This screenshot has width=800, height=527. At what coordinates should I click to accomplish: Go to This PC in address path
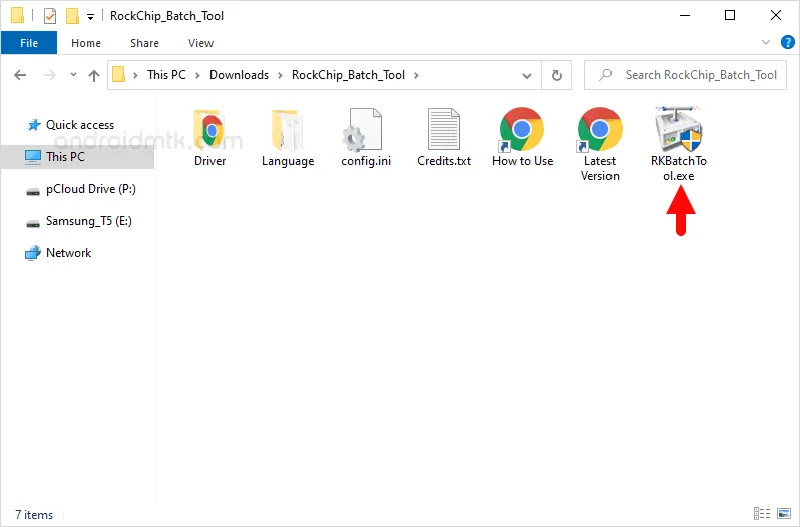(166, 75)
